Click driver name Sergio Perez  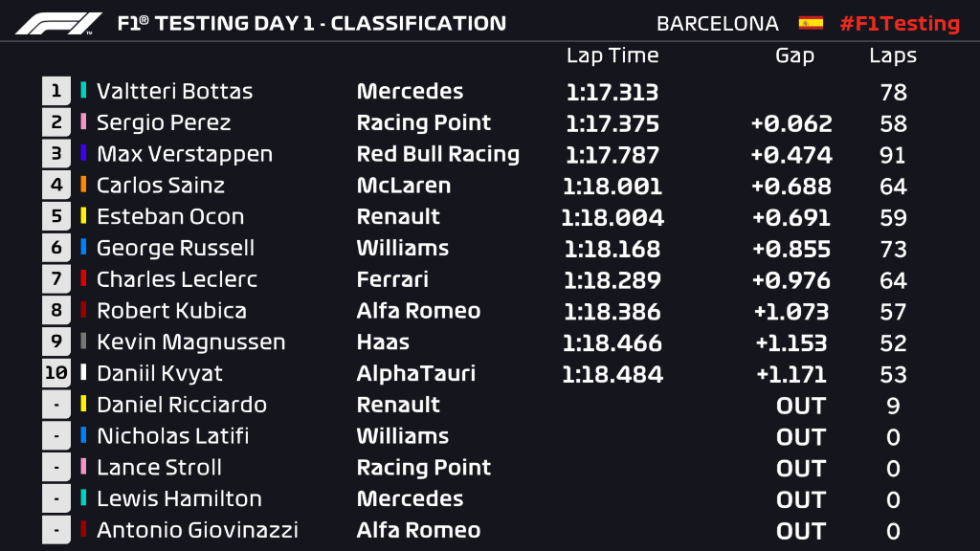click(x=164, y=122)
